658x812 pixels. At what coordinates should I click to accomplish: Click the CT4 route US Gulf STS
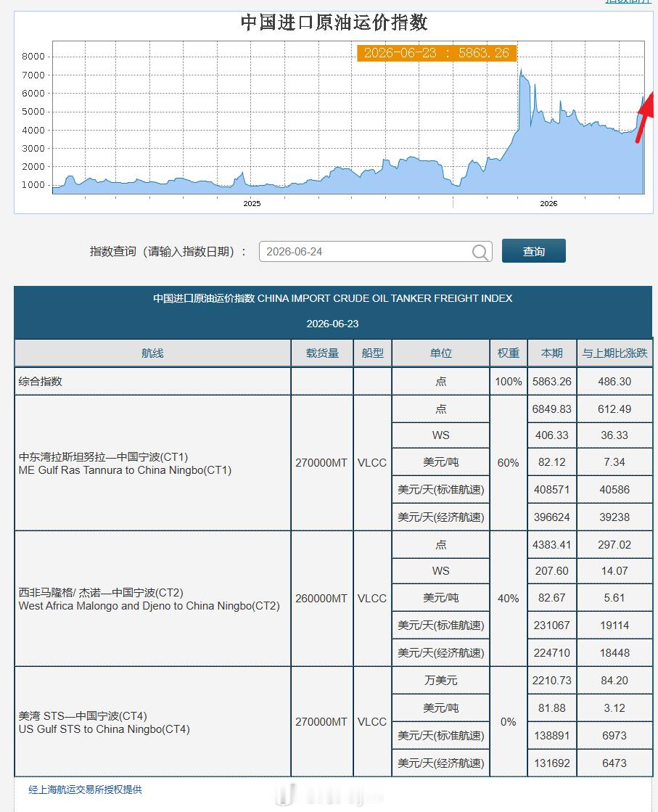click(104, 723)
